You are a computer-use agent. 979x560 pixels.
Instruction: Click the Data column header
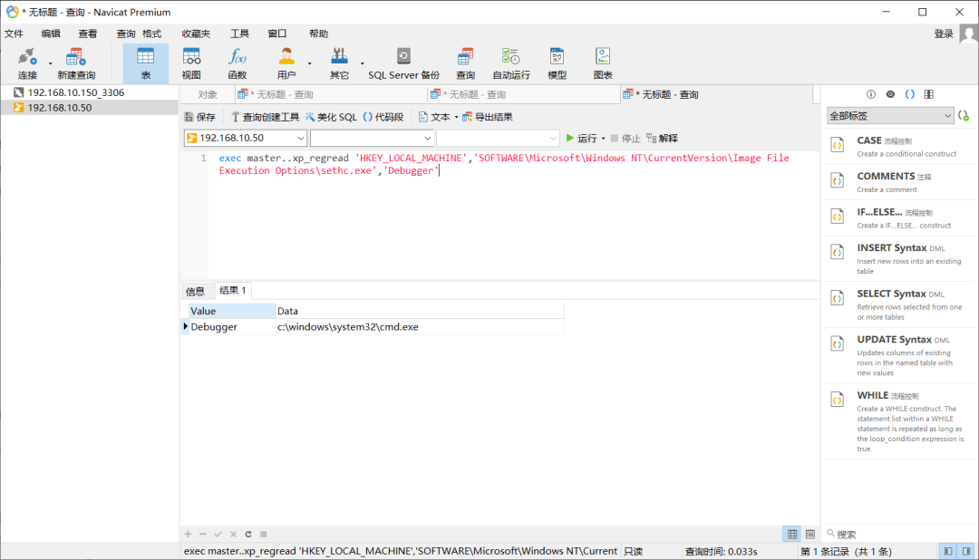420,311
